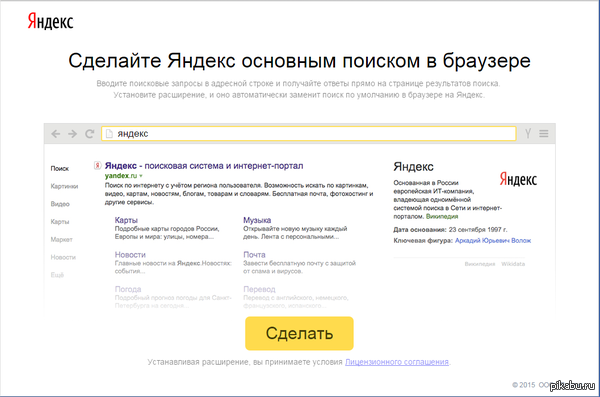Screen dimensions: 600x397
Task: Click the headline 'Сделайте Яндекс основным поиском в браузере'
Action: pos(300,61)
